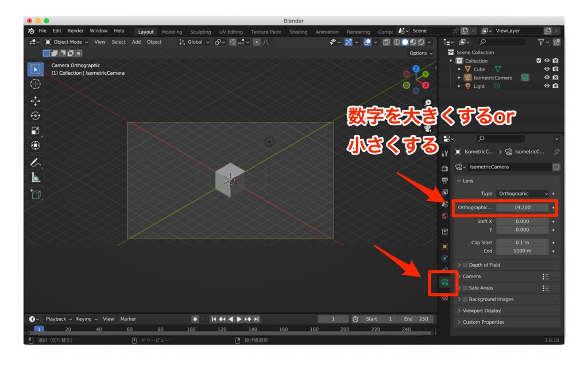Open the Type dropdown set to Orthographic

click(x=521, y=194)
